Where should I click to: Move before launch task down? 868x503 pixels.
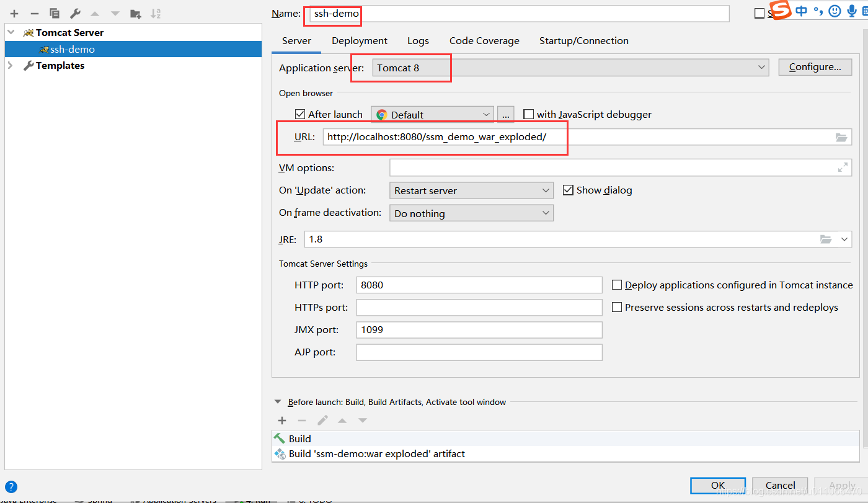tap(363, 421)
